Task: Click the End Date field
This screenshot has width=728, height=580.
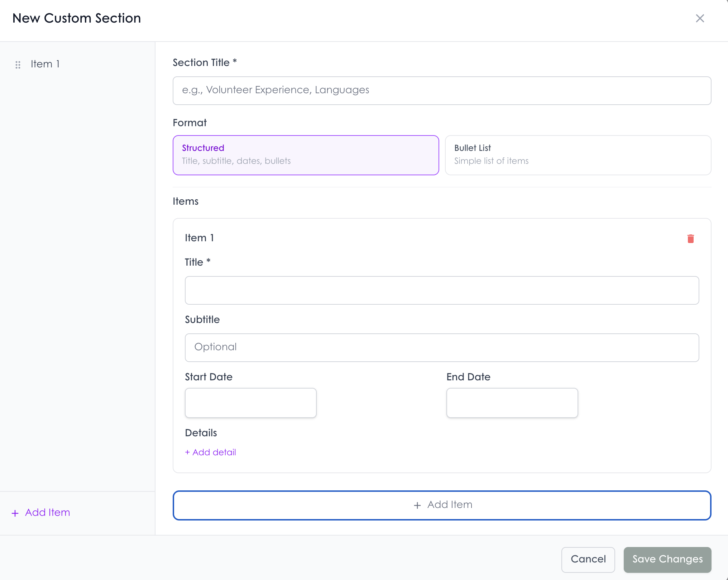Action: 512,403
